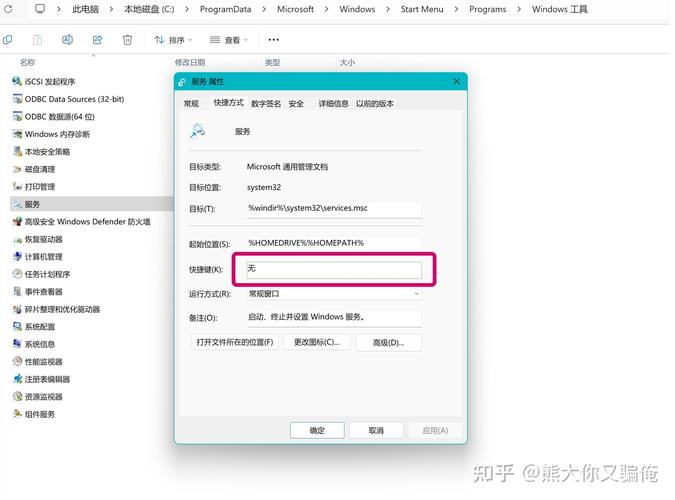Click the 磁盘清理 icon
The image size is (675, 500).
coord(17,169)
